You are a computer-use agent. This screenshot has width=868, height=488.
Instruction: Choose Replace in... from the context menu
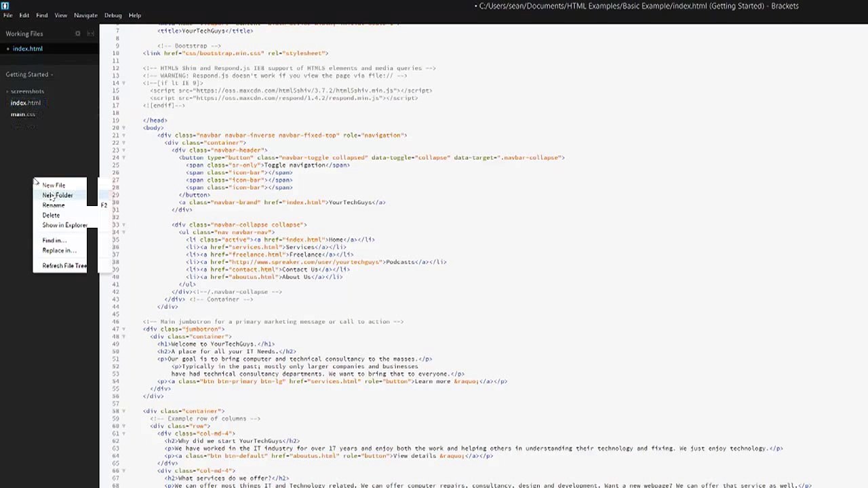coord(59,250)
